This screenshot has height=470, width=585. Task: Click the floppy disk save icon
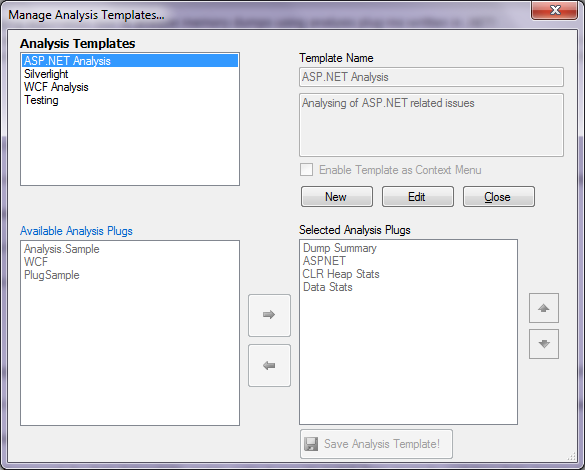point(311,444)
